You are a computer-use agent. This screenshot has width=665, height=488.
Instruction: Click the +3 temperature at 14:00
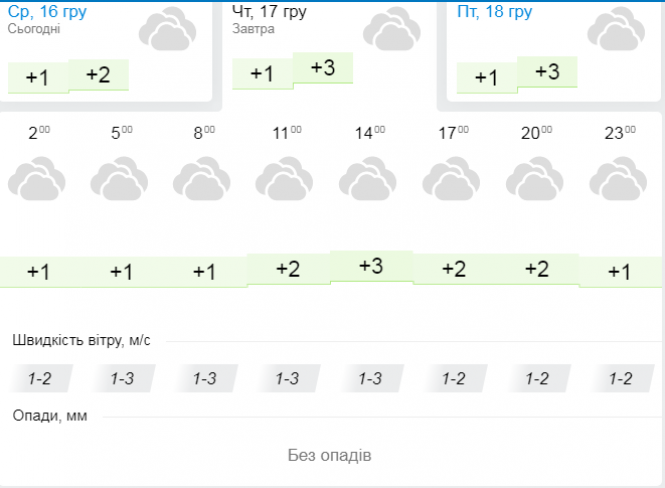coord(370,266)
